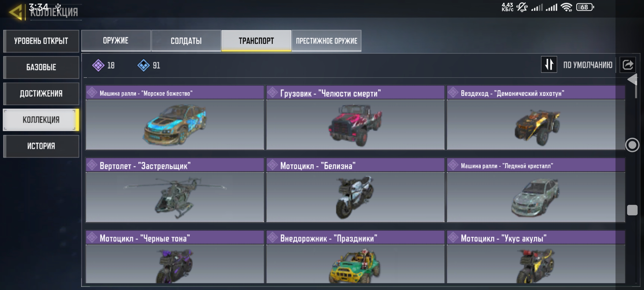Tap the circular floating record button

(x=632, y=145)
